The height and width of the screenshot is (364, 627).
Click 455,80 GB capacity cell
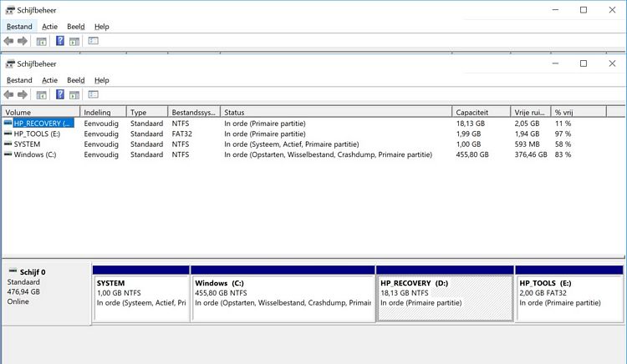pyautogui.click(x=472, y=154)
